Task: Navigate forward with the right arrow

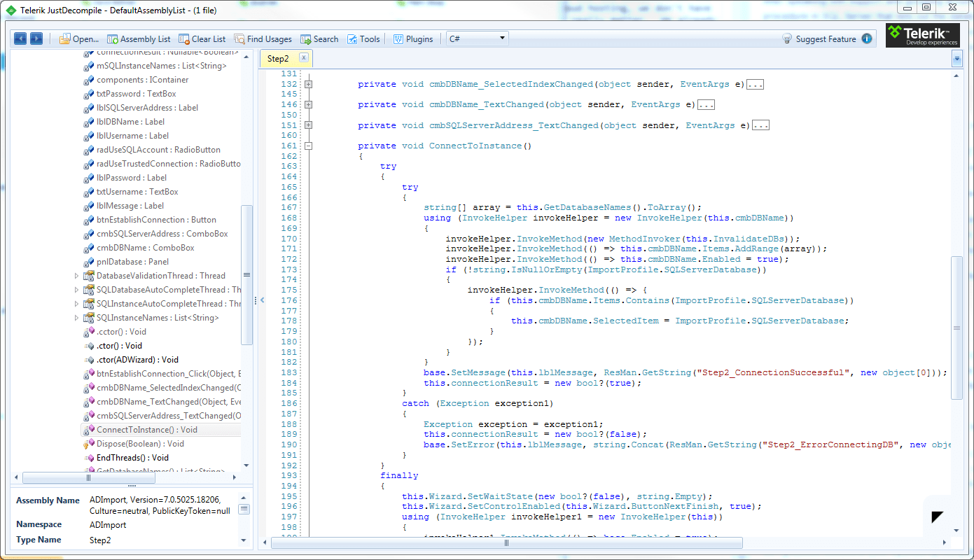Action: pyautogui.click(x=36, y=38)
